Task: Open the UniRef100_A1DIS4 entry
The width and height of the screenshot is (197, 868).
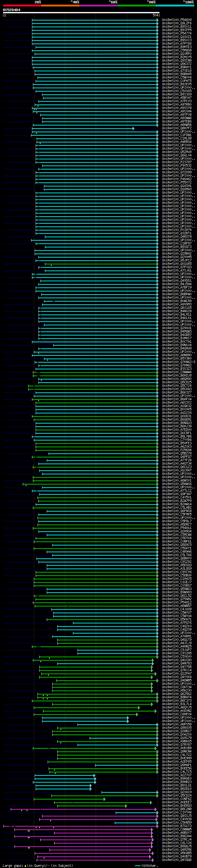Action: 176,413
